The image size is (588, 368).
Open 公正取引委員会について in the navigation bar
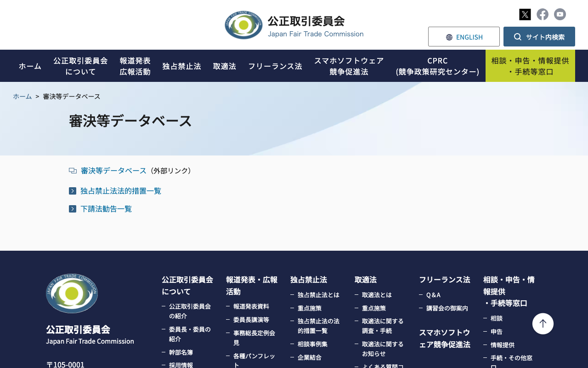(80, 66)
